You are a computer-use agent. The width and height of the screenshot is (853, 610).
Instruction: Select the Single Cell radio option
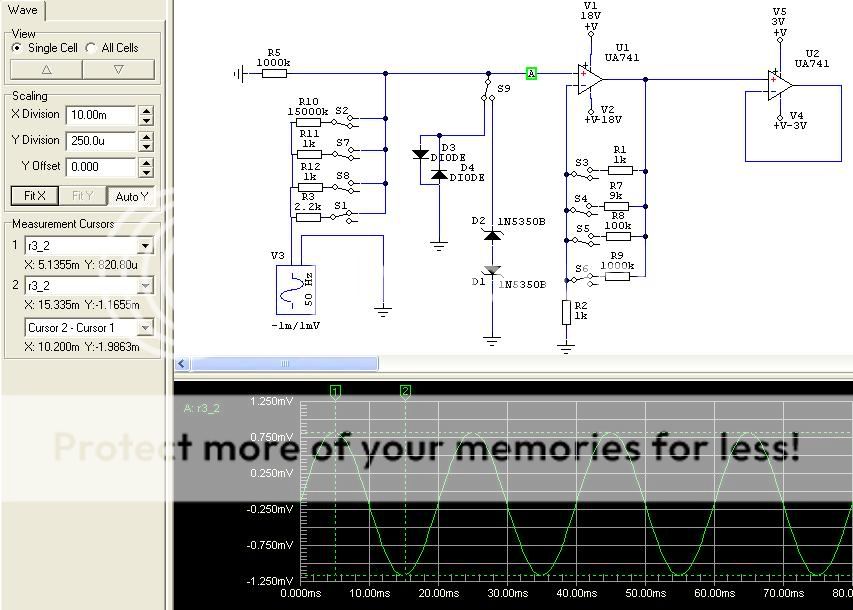pos(17,48)
